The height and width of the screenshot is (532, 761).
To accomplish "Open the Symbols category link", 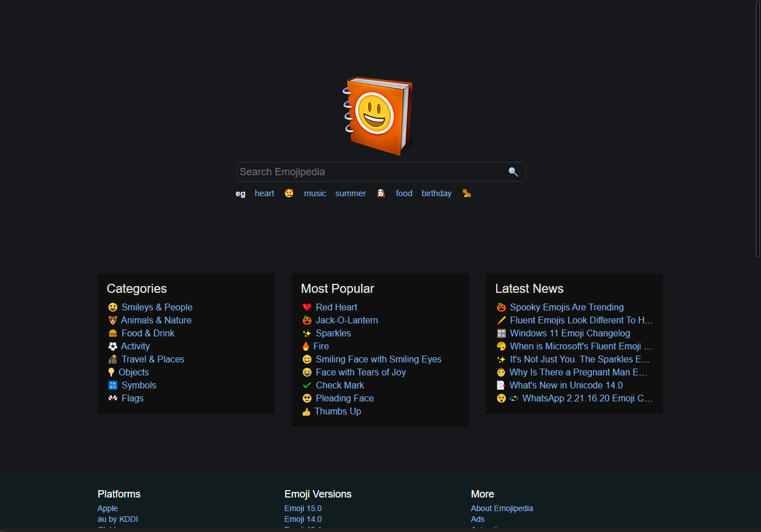I will (139, 386).
